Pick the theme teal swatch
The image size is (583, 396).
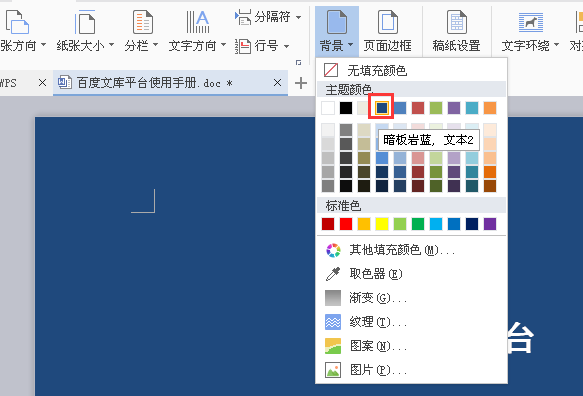pyautogui.click(x=472, y=108)
